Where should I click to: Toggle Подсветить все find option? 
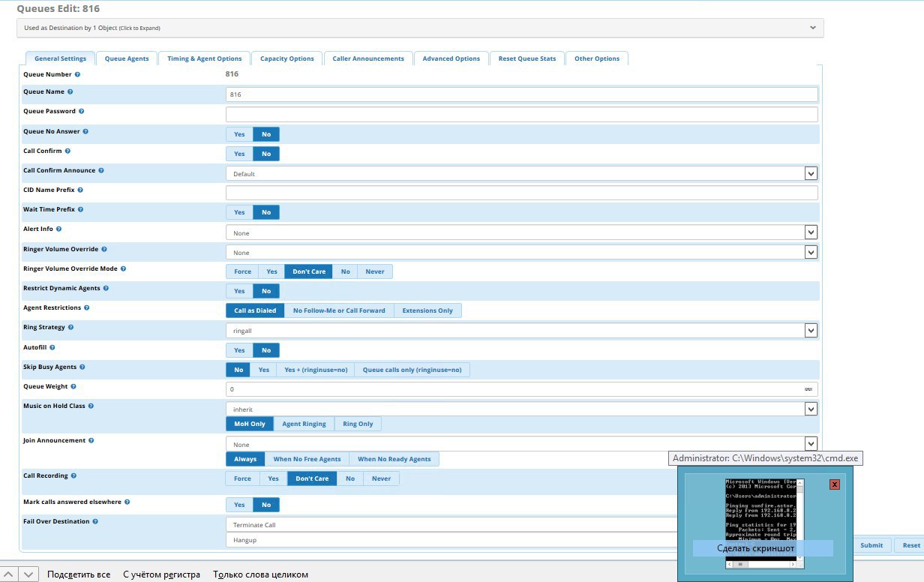(x=79, y=574)
